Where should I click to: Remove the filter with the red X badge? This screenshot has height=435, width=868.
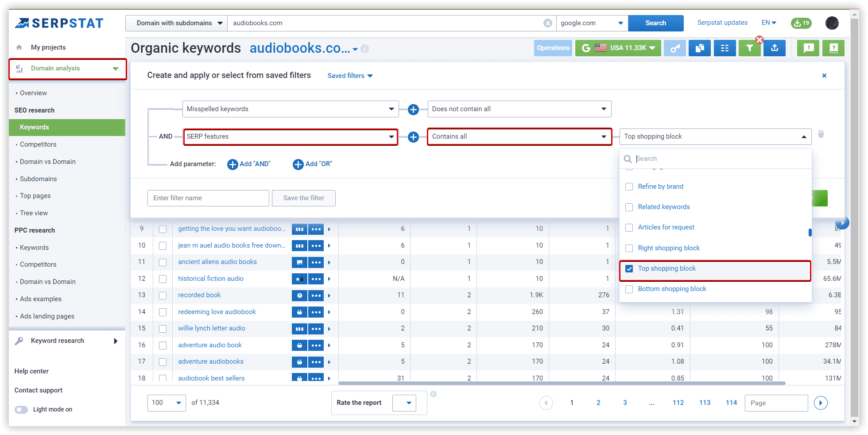[759, 40]
